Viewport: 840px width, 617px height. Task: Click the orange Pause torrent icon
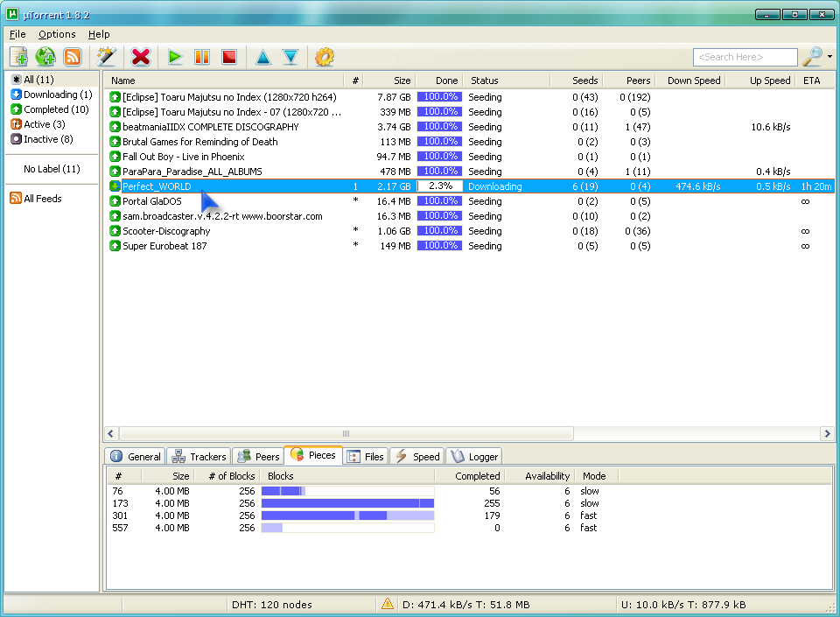202,57
